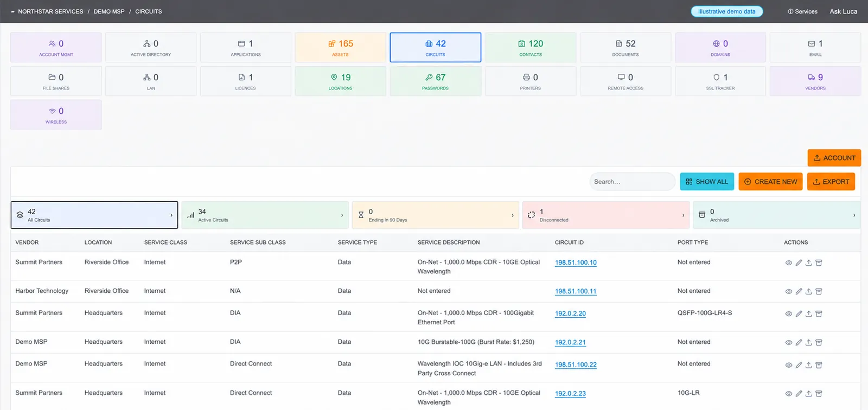Expand the Disconnected circuits filter card
Image resolution: width=868 pixels, height=410 pixels.
point(606,215)
